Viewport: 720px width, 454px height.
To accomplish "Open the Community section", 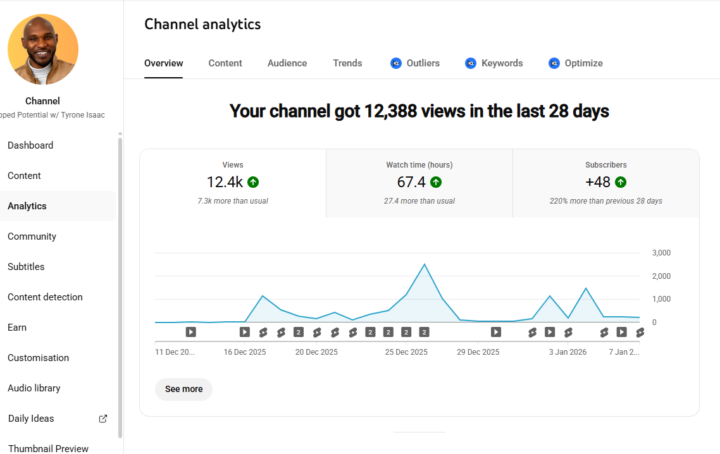I will pos(32,236).
